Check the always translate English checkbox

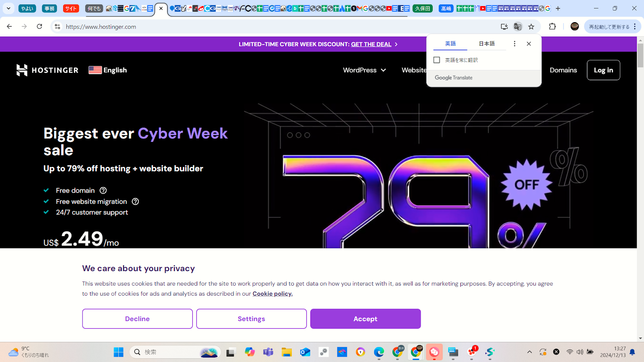[437, 60]
